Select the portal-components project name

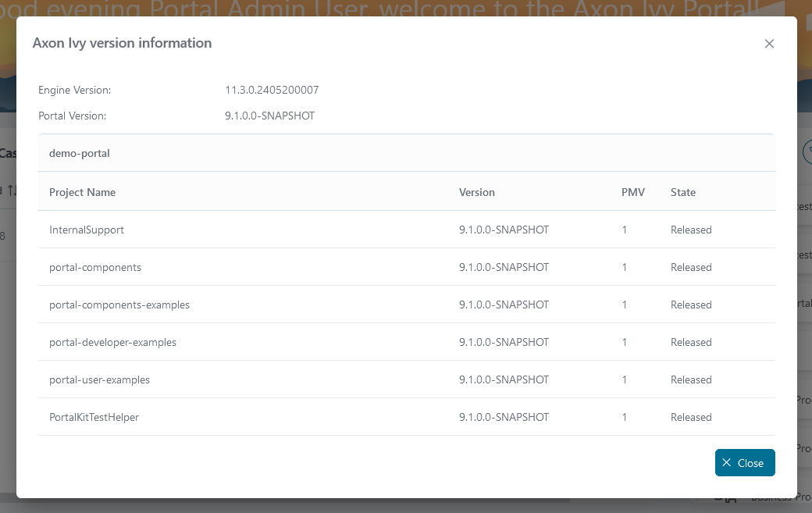point(95,268)
